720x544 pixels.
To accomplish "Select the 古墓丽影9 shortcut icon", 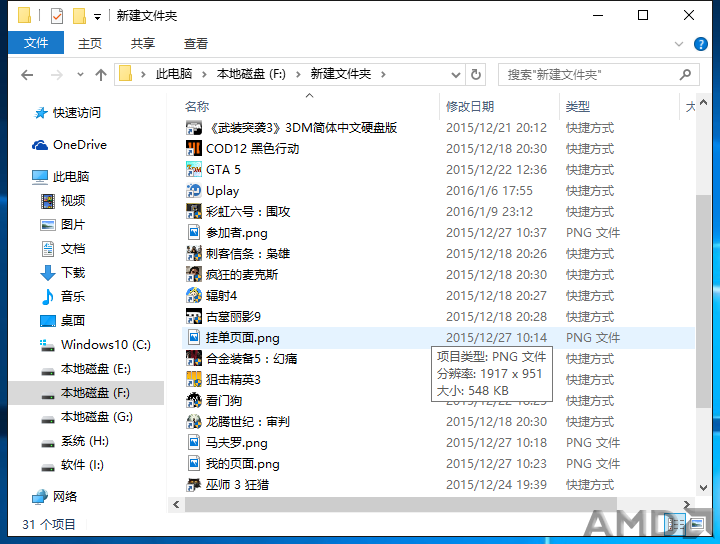I will click(x=194, y=317).
